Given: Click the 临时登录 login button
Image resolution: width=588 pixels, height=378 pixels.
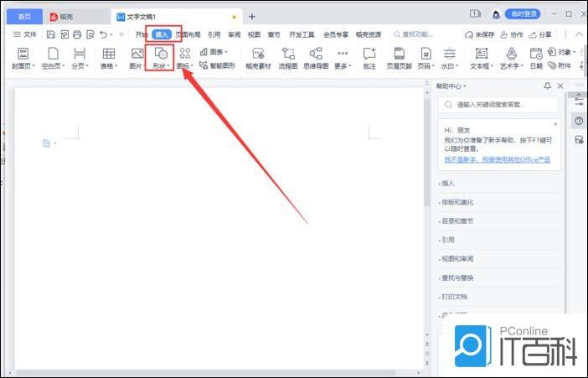Looking at the screenshot, I should (x=523, y=14).
